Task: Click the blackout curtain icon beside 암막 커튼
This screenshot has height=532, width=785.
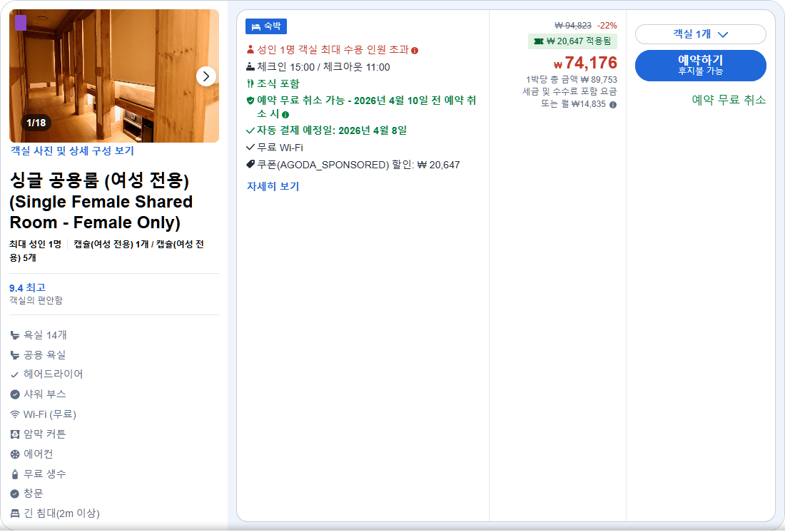Action: pyautogui.click(x=15, y=434)
